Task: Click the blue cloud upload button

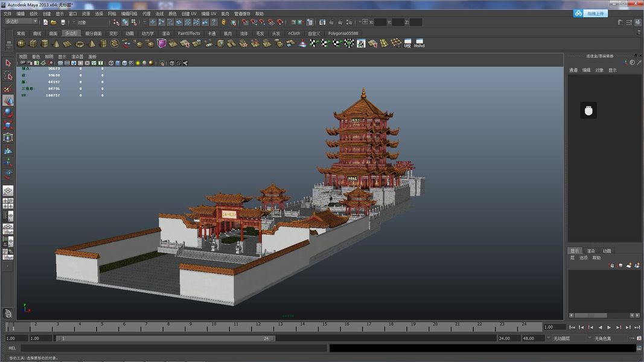Action: point(590,13)
